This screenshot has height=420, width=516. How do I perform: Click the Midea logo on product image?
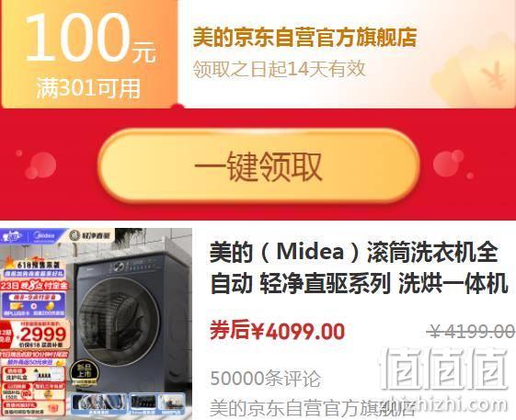tap(45, 236)
